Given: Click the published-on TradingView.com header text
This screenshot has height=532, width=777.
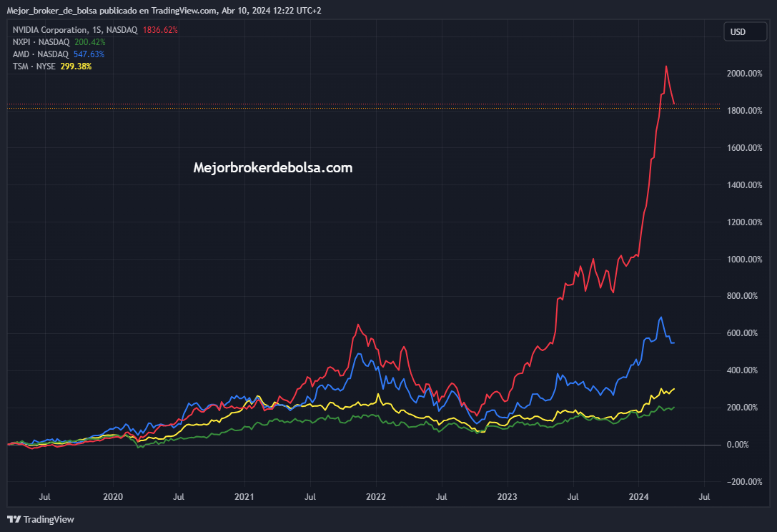Looking at the screenshot, I should 164,11.
